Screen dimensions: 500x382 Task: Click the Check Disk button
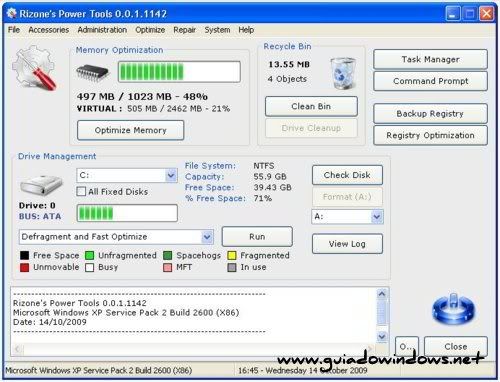[x=347, y=175]
